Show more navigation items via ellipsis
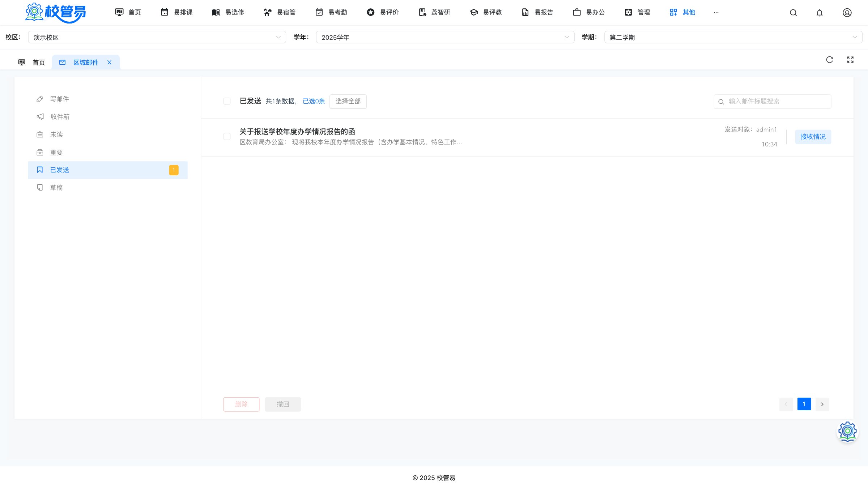The image size is (868, 488). pyautogui.click(x=716, y=13)
